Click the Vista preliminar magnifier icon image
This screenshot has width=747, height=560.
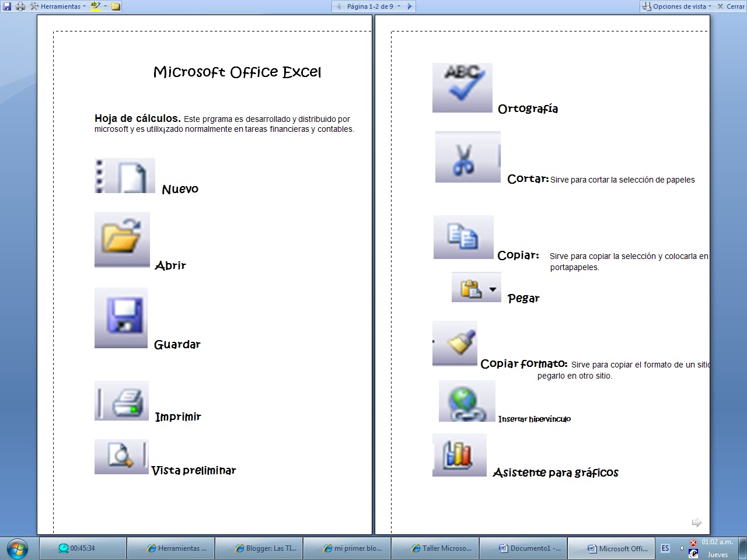point(121,456)
